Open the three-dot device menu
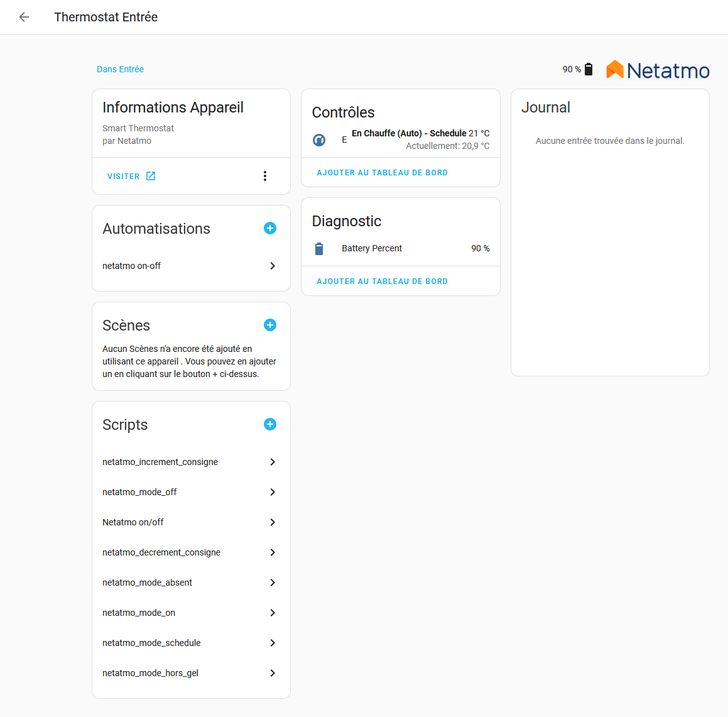This screenshot has width=728, height=717. pyautogui.click(x=264, y=176)
